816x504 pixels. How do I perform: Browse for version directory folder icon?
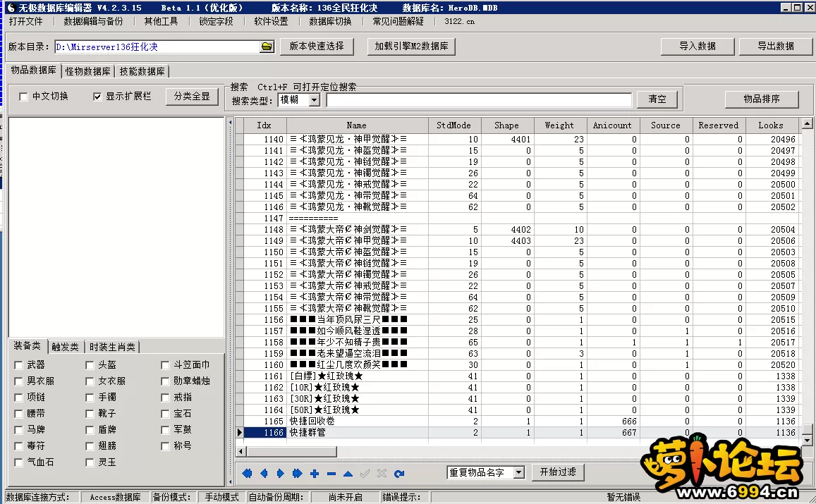tap(267, 47)
